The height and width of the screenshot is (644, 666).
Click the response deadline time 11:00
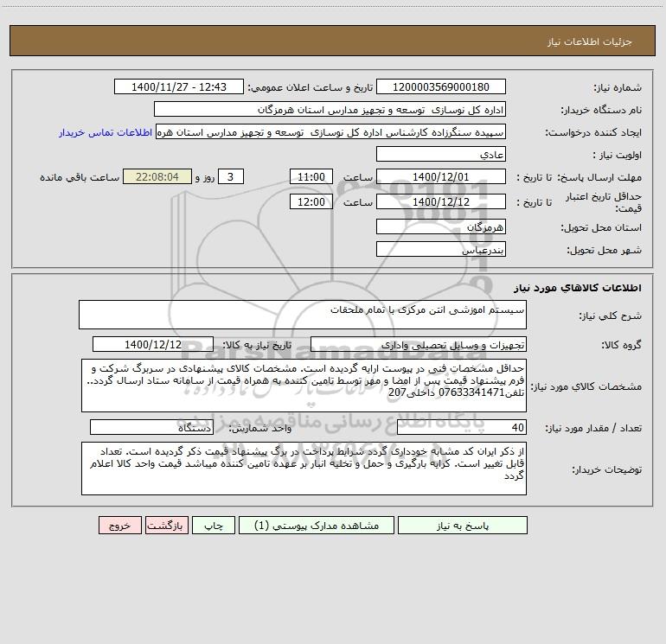tap(311, 177)
